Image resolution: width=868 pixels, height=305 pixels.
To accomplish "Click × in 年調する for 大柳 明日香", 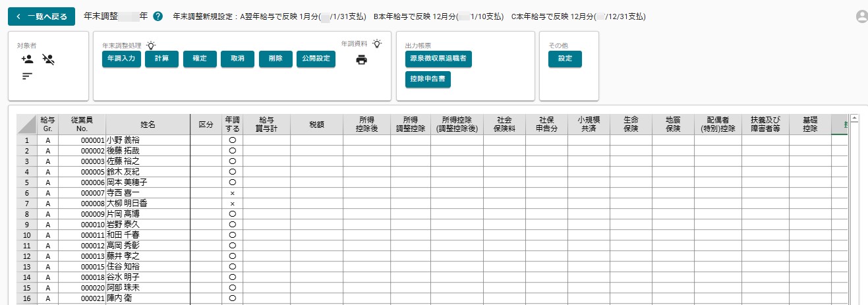I will pyautogui.click(x=232, y=204).
